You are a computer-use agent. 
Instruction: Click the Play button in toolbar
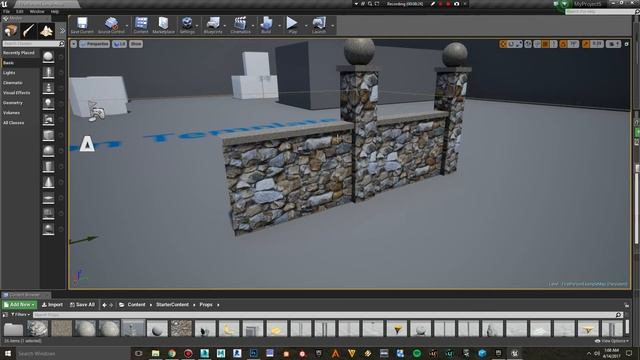[x=292, y=25]
